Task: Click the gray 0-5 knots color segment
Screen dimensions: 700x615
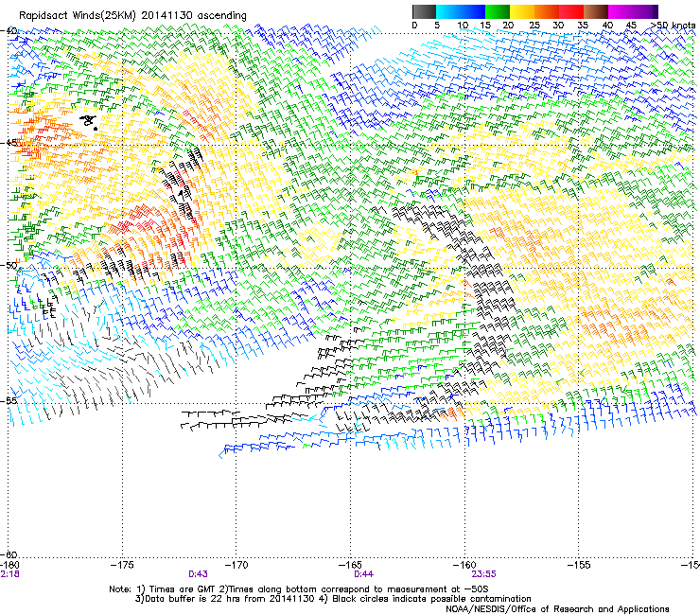Action: (x=424, y=11)
